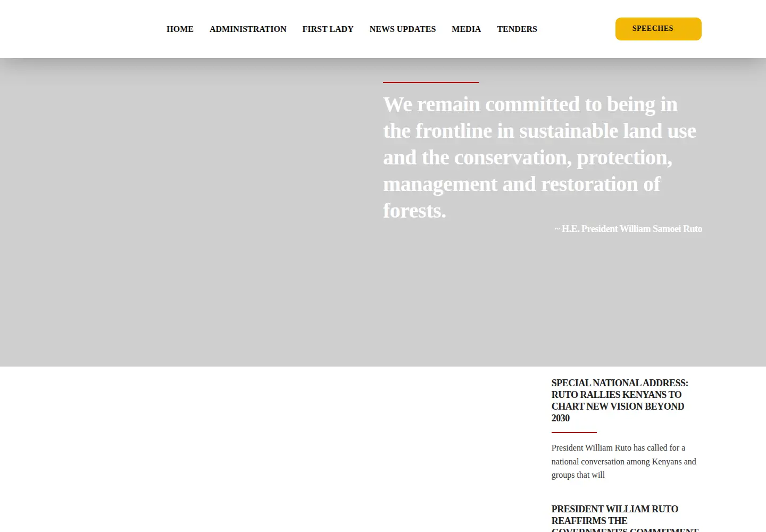Open the Special National Address headline link
This screenshot has height=532, width=766.
click(x=620, y=400)
